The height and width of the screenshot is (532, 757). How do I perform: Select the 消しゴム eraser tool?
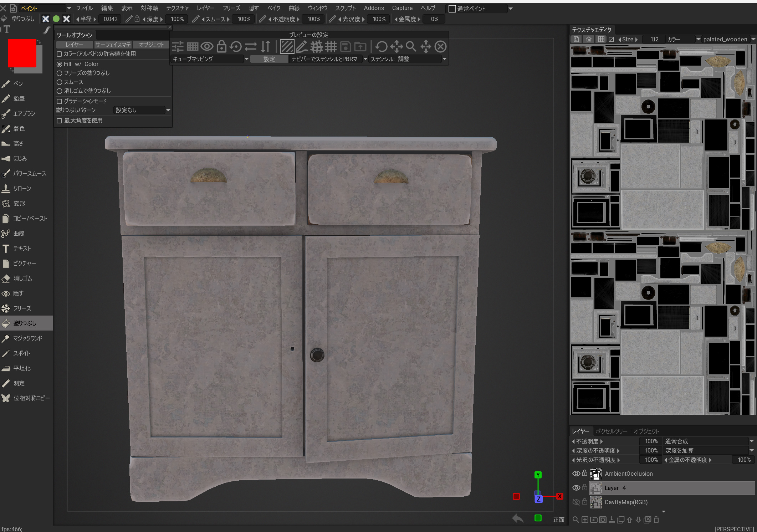coord(22,278)
